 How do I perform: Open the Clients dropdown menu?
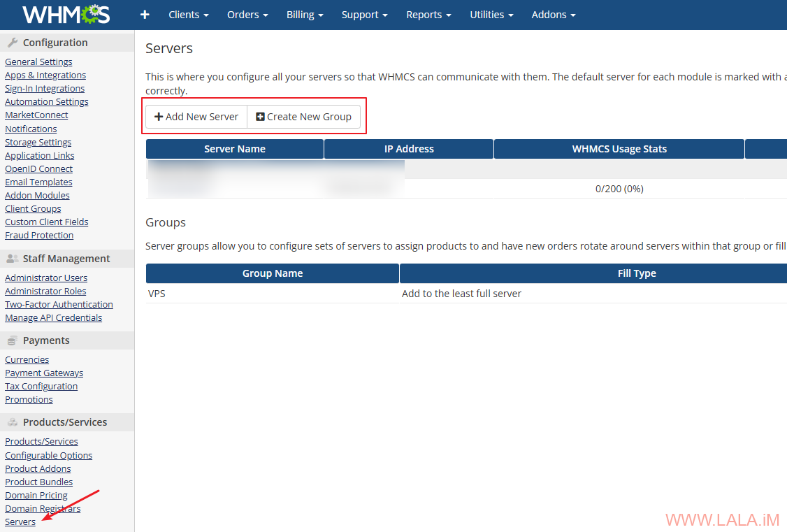click(x=189, y=15)
